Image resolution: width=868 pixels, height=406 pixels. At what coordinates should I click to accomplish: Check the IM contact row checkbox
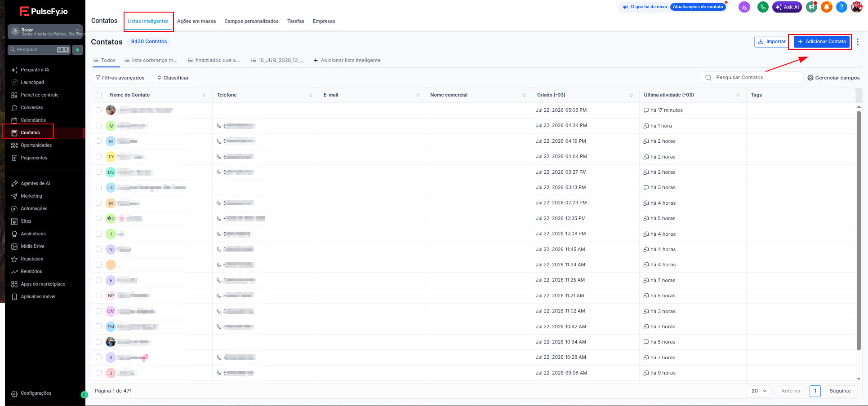[99, 126]
